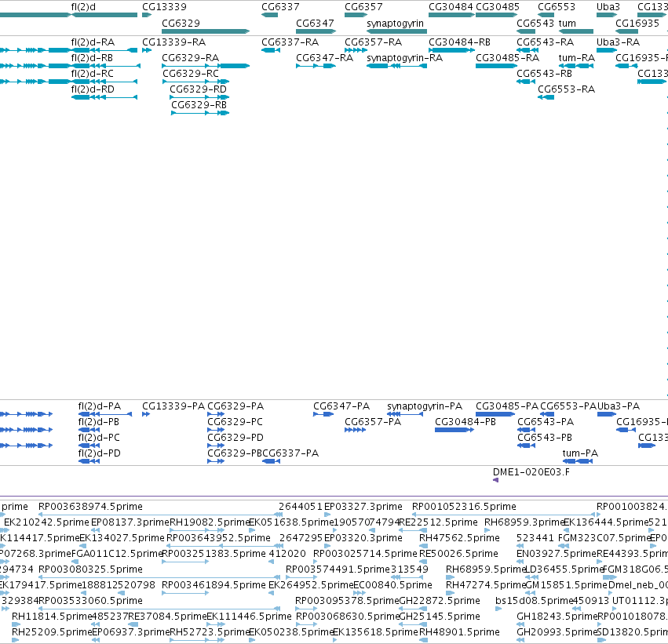Open transcript label fl(2)d-RD
The image size is (668, 644).
[93, 89]
